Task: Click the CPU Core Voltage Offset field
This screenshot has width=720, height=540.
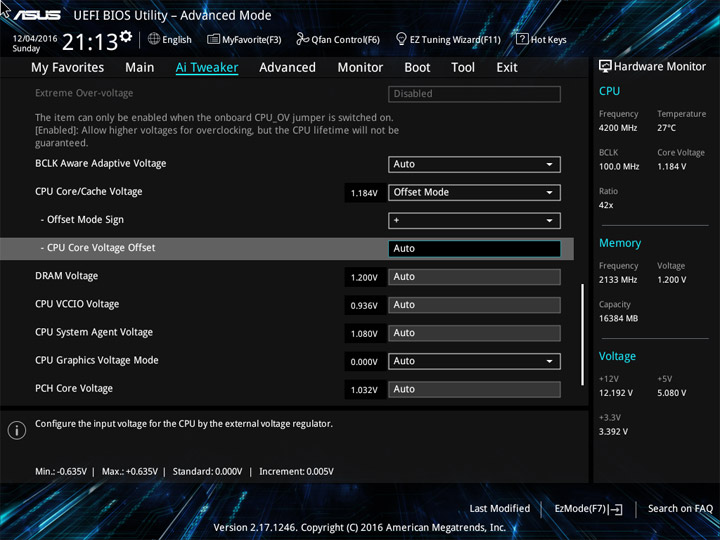Action: [x=474, y=248]
